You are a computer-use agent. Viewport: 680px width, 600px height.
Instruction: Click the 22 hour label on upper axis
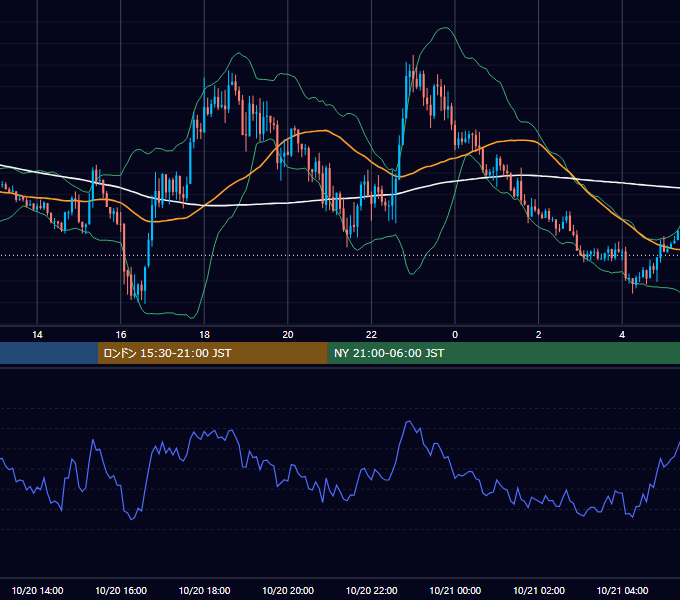[x=371, y=335]
